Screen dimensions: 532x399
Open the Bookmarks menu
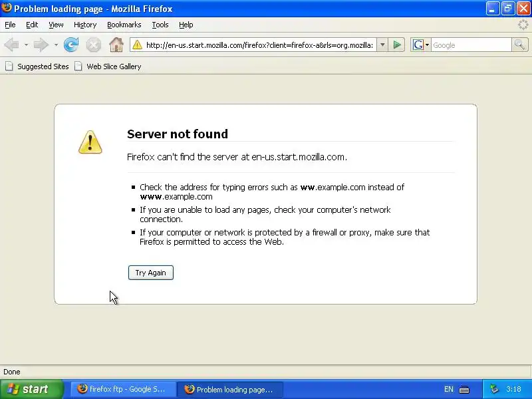point(124,25)
